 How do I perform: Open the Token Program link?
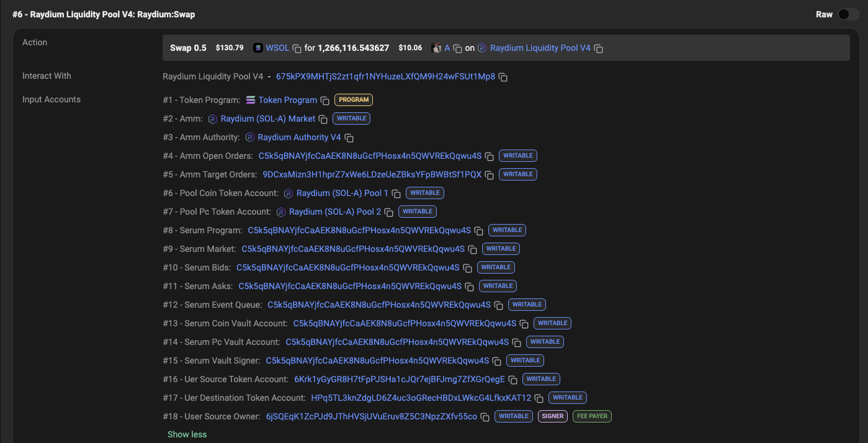pyautogui.click(x=287, y=100)
